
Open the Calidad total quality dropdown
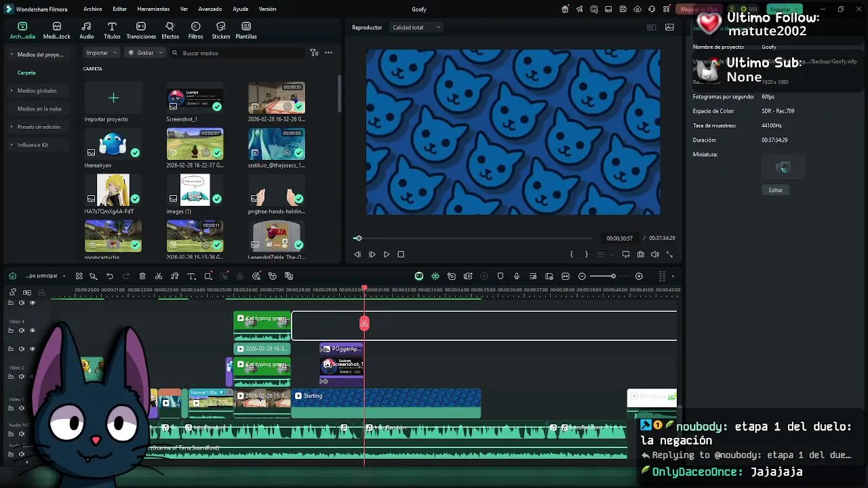[416, 27]
